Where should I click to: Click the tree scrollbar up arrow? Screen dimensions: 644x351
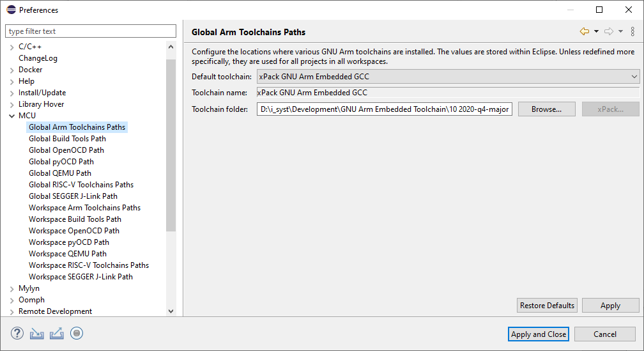(x=171, y=47)
